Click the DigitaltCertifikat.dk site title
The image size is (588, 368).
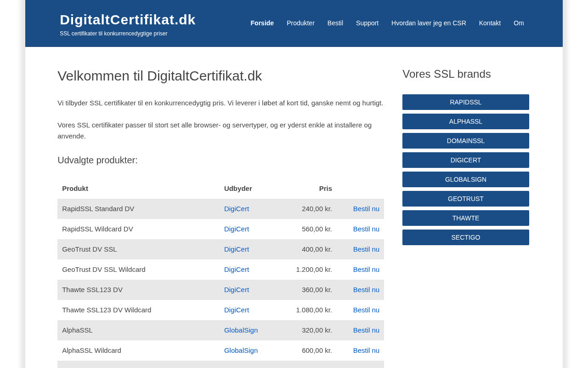click(127, 20)
